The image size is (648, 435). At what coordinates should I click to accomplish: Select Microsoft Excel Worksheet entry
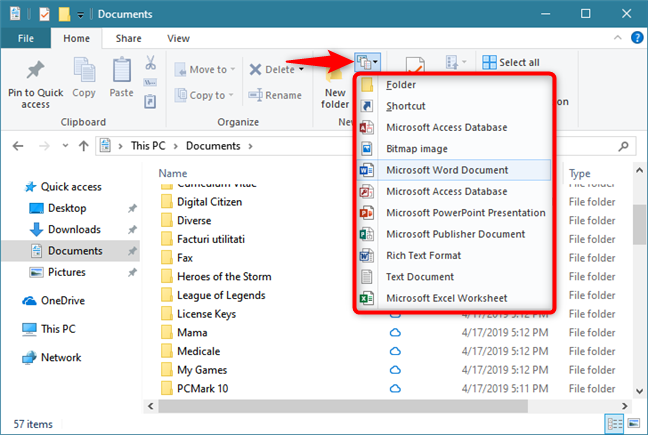pyautogui.click(x=454, y=298)
